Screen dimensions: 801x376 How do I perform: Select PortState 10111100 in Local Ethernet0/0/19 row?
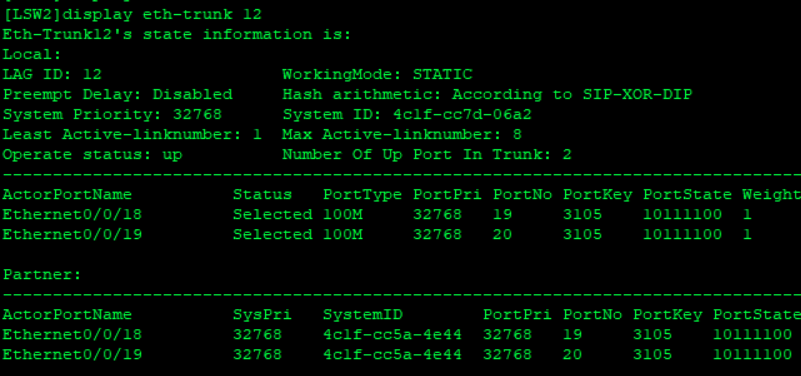(682, 234)
